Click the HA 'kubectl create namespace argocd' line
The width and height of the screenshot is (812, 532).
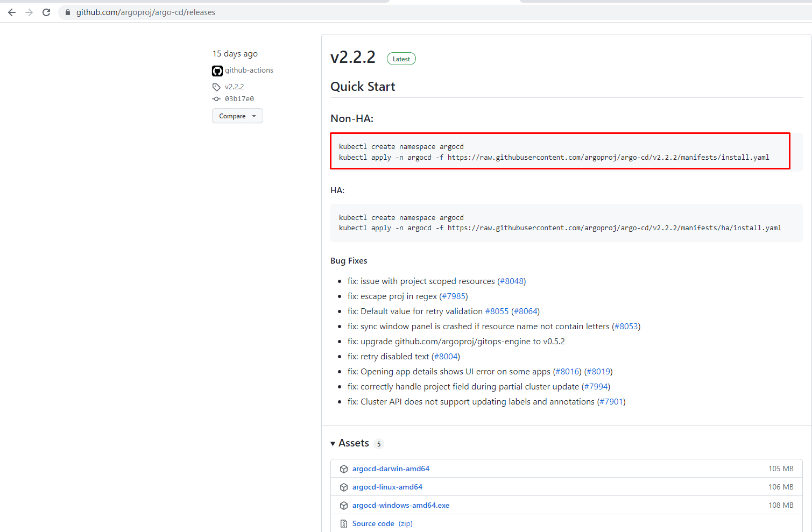[401, 218]
